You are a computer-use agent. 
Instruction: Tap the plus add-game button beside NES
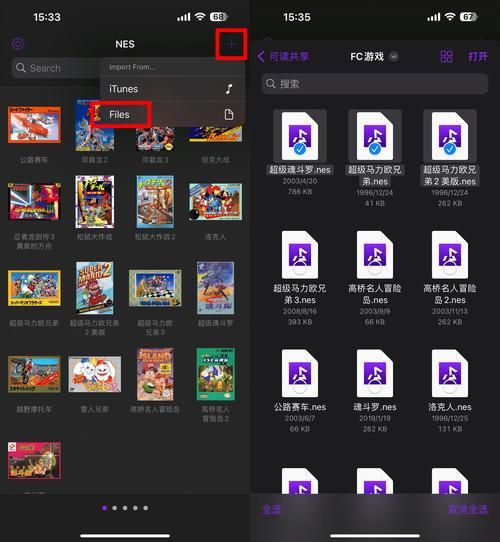pos(231,44)
